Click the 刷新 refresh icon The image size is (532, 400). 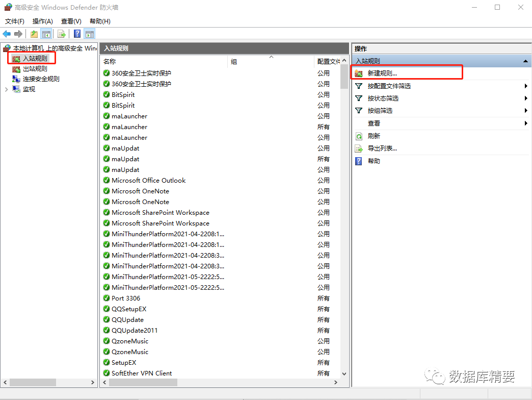pyautogui.click(x=359, y=136)
